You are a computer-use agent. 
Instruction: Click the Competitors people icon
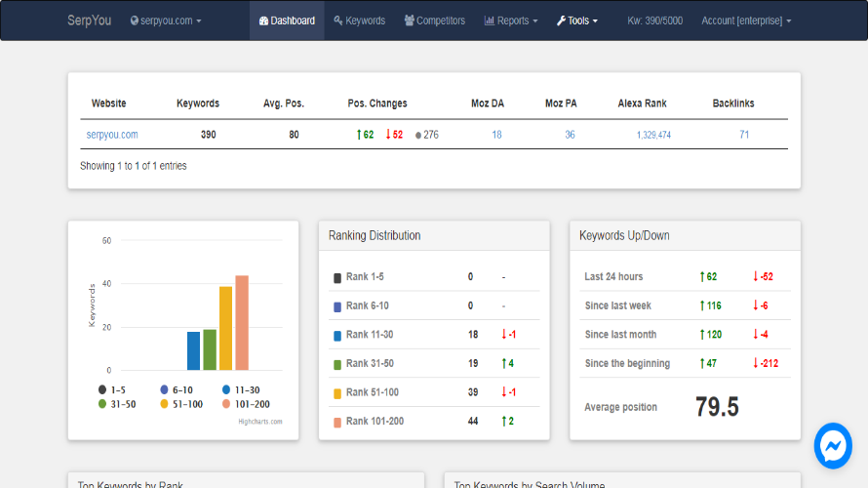pyautogui.click(x=409, y=20)
